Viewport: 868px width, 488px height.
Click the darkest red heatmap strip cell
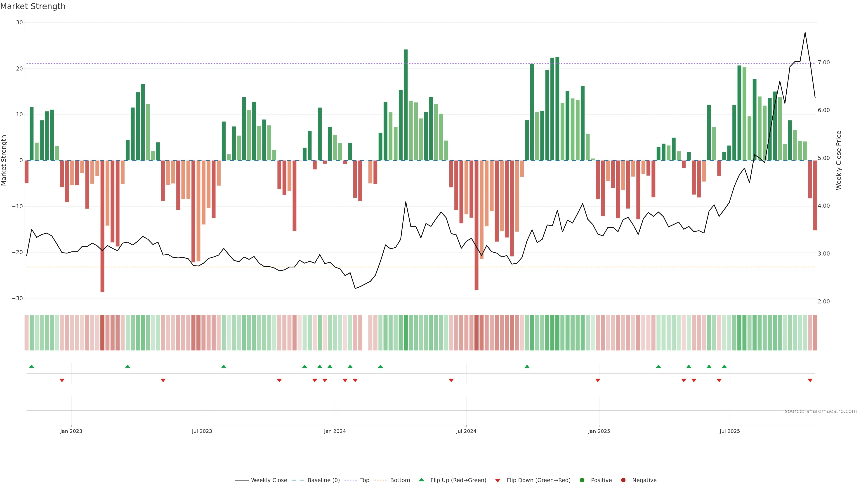pyautogui.click(x=102, y=333)
